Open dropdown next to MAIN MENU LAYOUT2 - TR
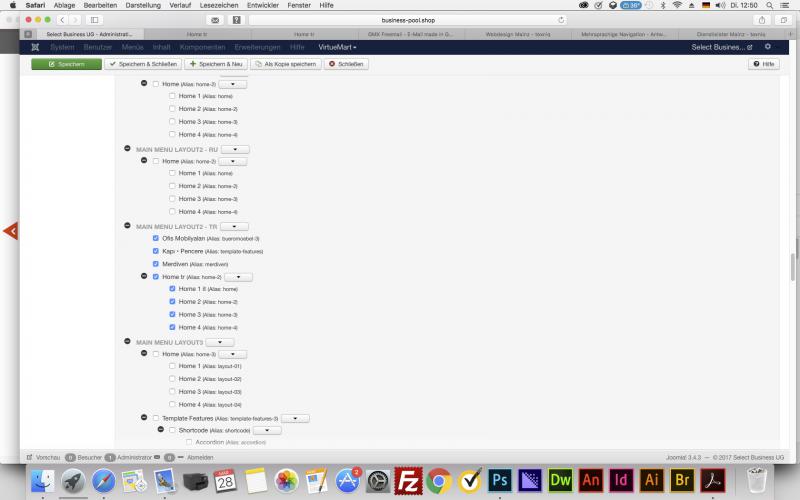The width and height of the screenshot is (800, 500). 235,227
